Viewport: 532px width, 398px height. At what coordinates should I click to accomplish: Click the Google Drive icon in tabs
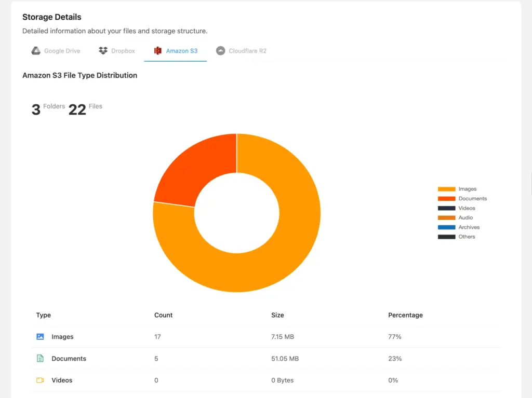click(x=35, y=50)
